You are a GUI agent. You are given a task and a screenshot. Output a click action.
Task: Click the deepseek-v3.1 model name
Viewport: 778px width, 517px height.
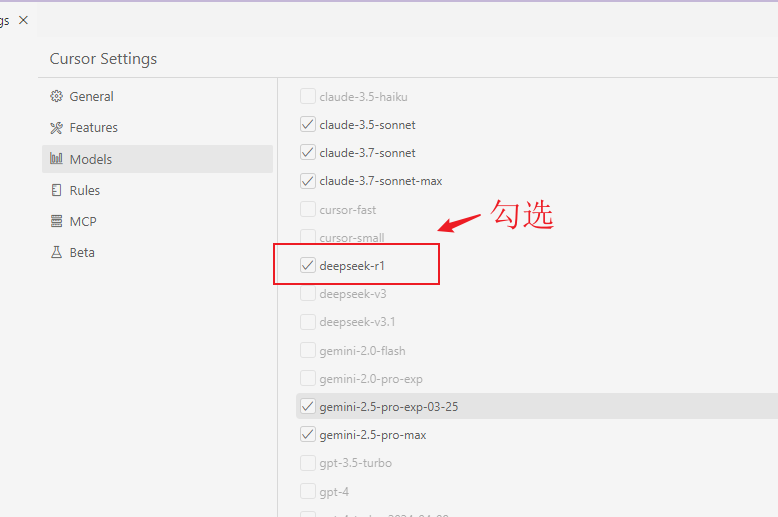357,322
